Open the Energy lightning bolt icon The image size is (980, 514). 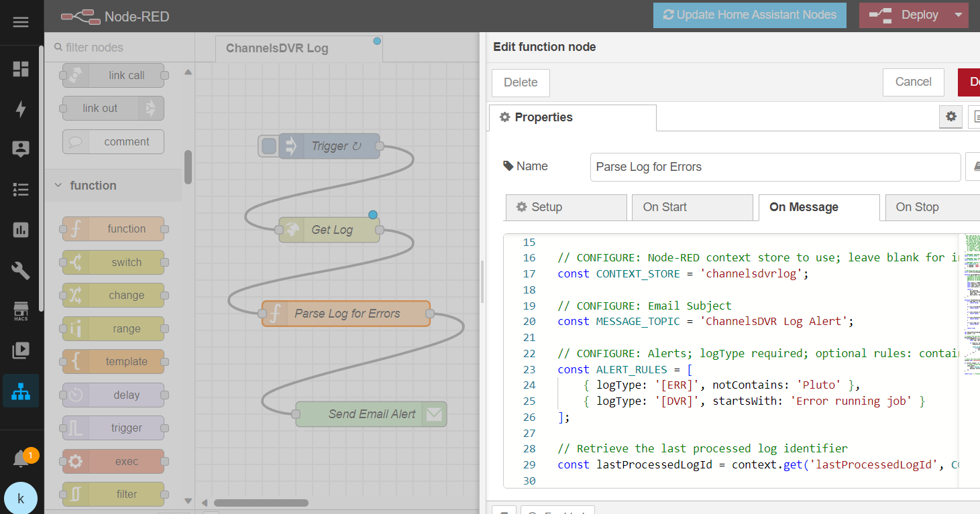tap(21, 109)
